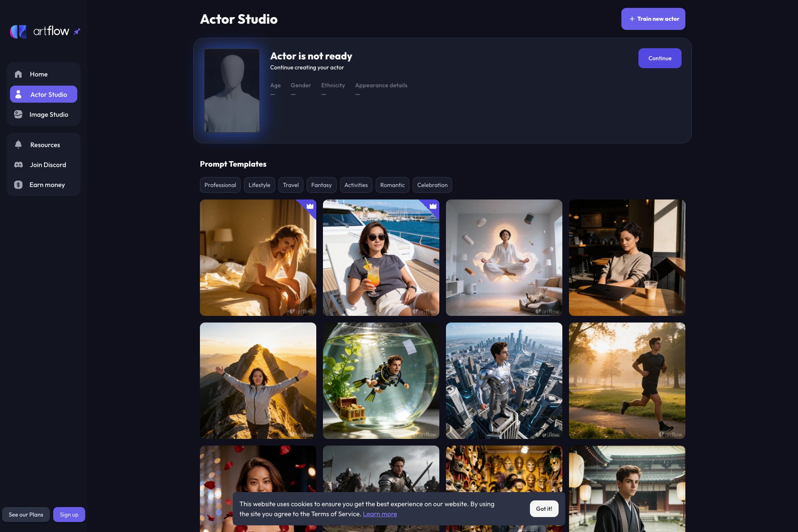Image resolution: width=798 pixels, height=532 pixels.
Task: Click the premium badge on the bedroom photo
Action: (310, 206)
